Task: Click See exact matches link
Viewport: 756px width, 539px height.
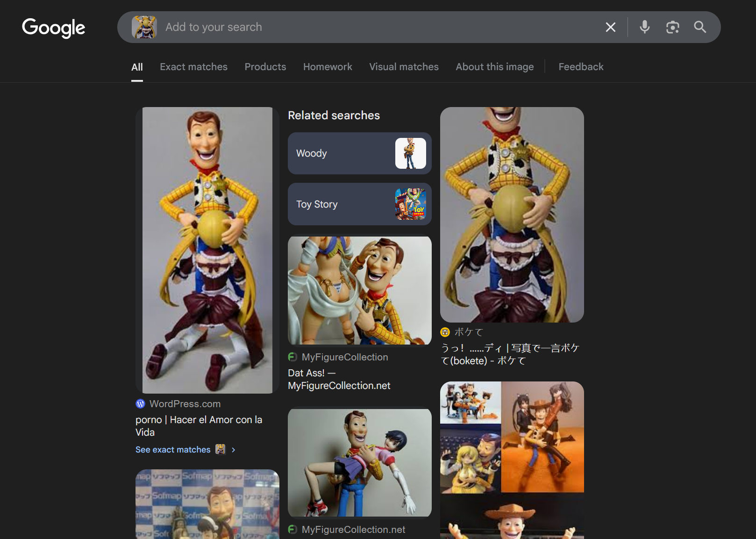Action: tap(173, 450)
